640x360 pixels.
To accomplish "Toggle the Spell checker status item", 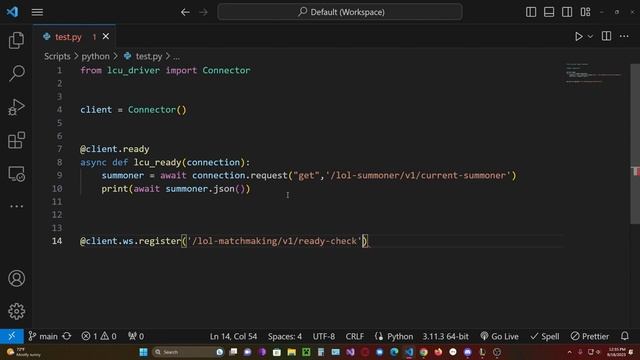I will [x=544, y=336].
